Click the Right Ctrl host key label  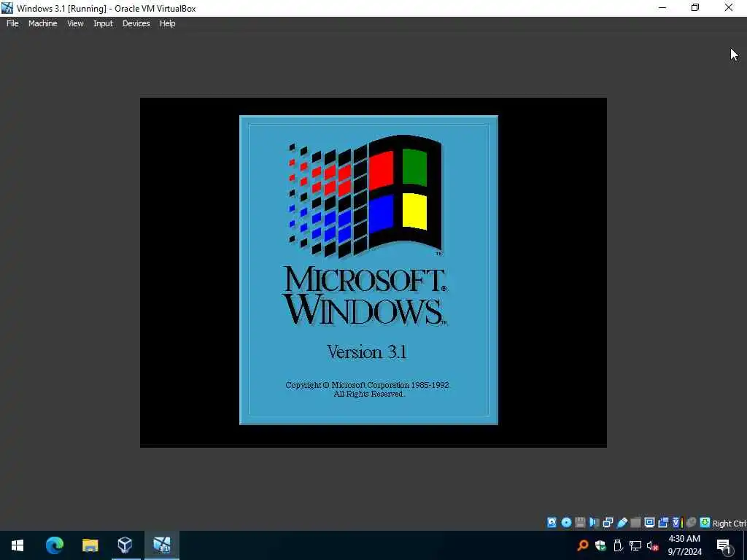pyautogui.click(x=729, y=523)
